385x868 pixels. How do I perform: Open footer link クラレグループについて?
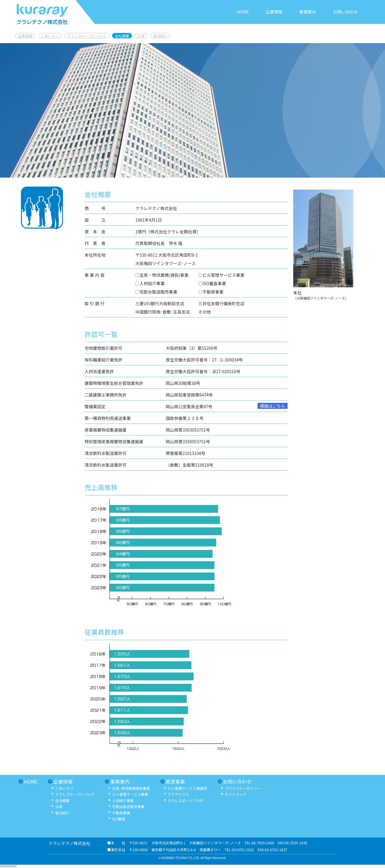[75, 795]
